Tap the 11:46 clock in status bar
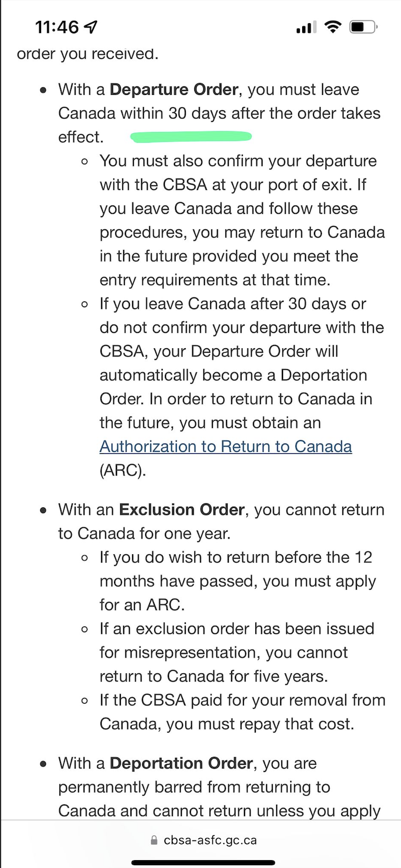The width and height of the screenshot is (401, 868). [57, 27]
